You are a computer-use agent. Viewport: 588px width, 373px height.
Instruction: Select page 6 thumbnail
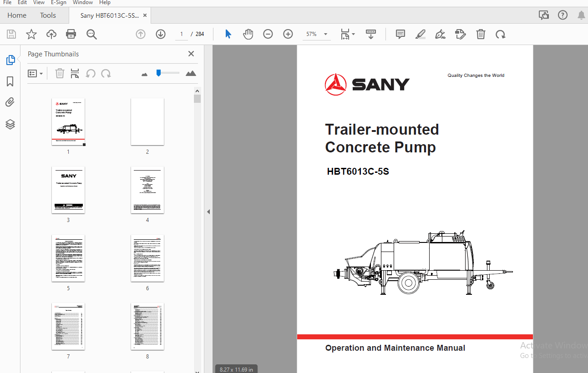click(x=147, y=258)
